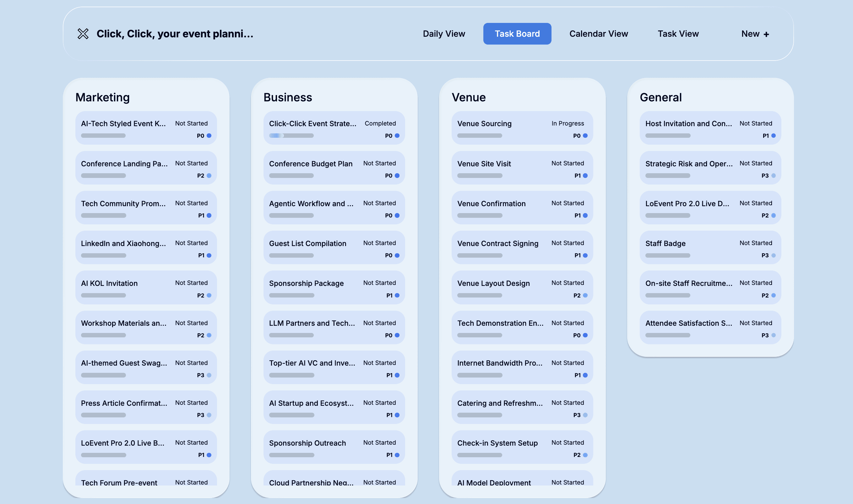
Task: Click the P0 priority dot on Guest List Compilation
Action: tap(397, 255)
